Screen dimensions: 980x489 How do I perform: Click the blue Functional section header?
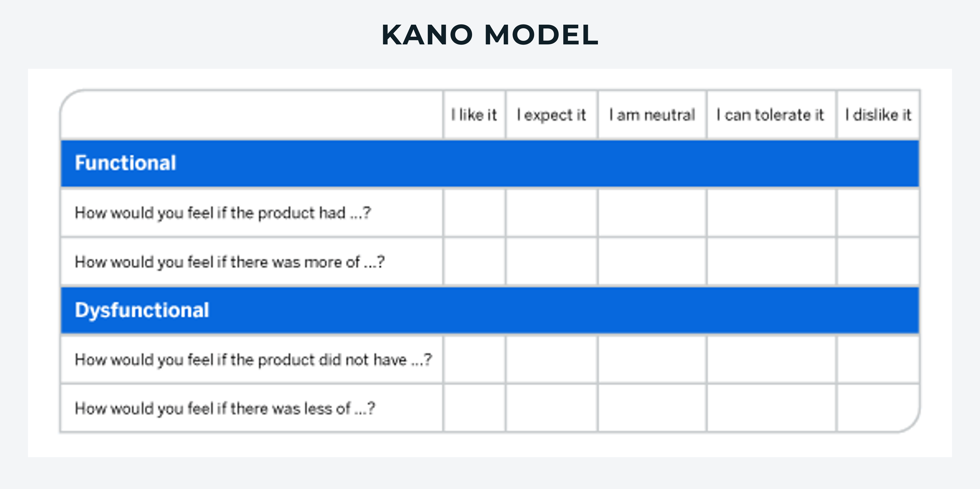[x=490, y=164]
